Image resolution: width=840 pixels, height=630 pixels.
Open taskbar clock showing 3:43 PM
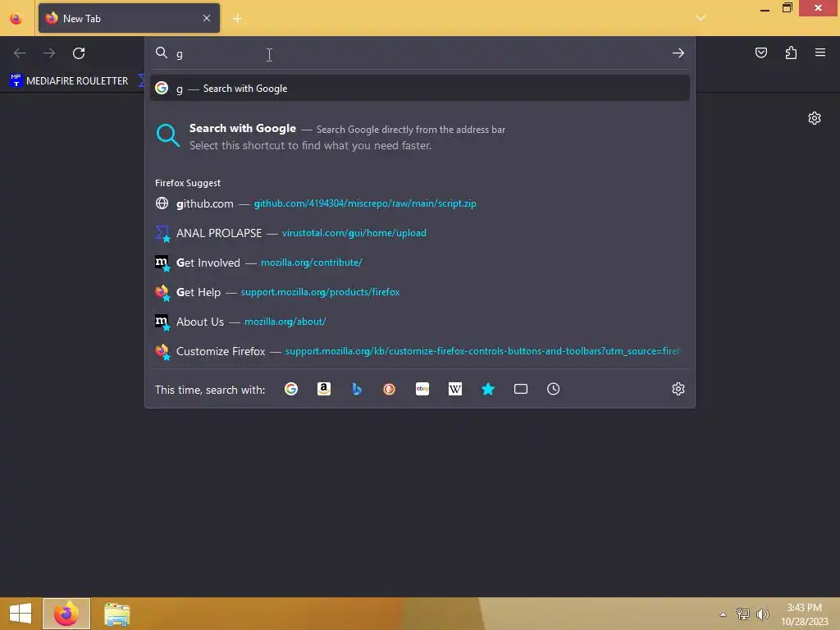[x=804, y=614]
